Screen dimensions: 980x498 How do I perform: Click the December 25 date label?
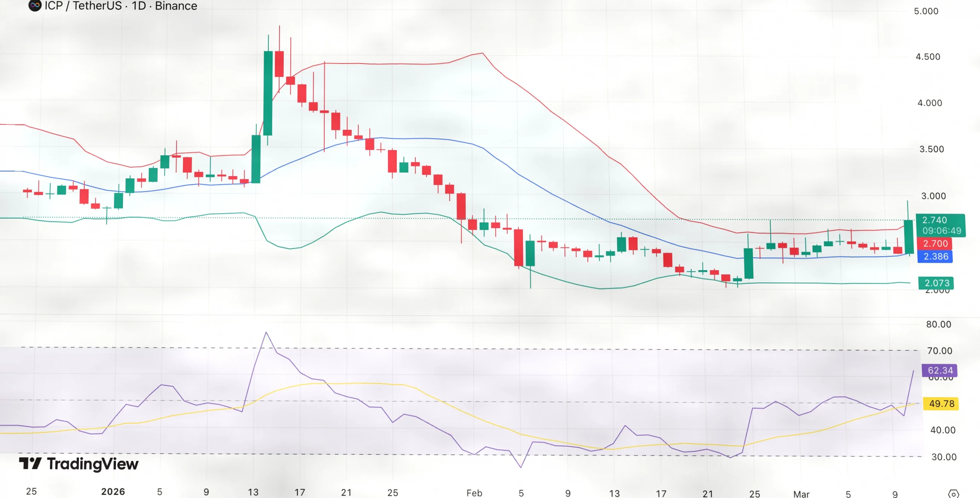pyautogui.click(x=31, y=491)
